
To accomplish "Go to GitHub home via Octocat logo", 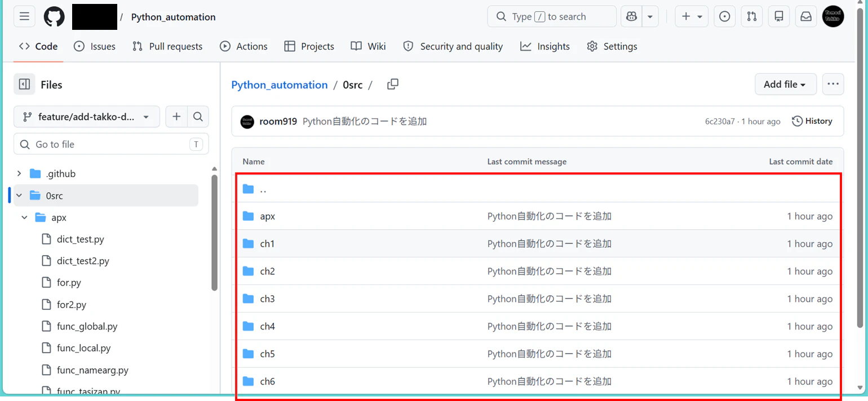I will tap(55, 17).
